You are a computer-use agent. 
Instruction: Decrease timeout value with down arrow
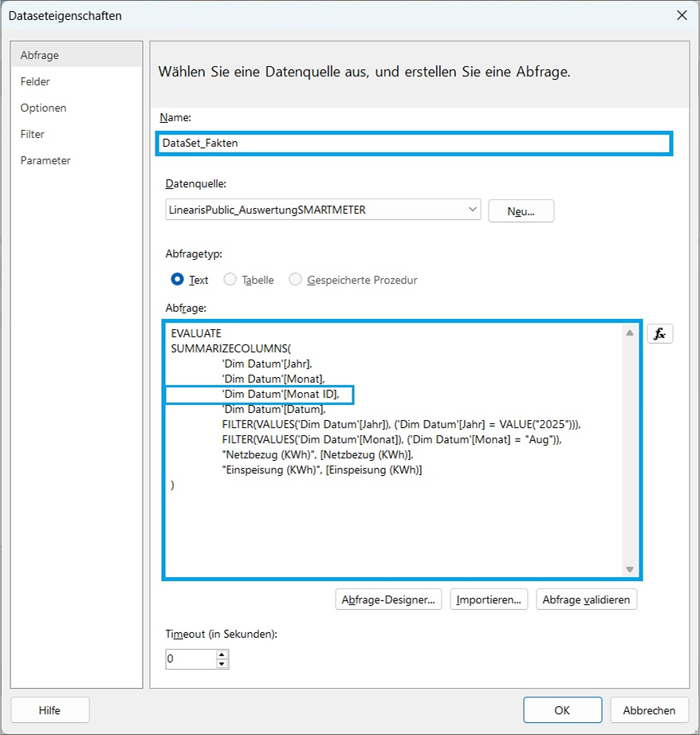[222, 663]
